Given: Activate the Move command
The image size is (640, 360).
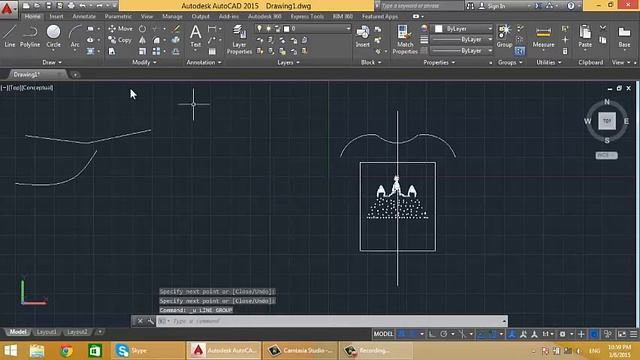Looking at the screenshot, I should 120,29.
